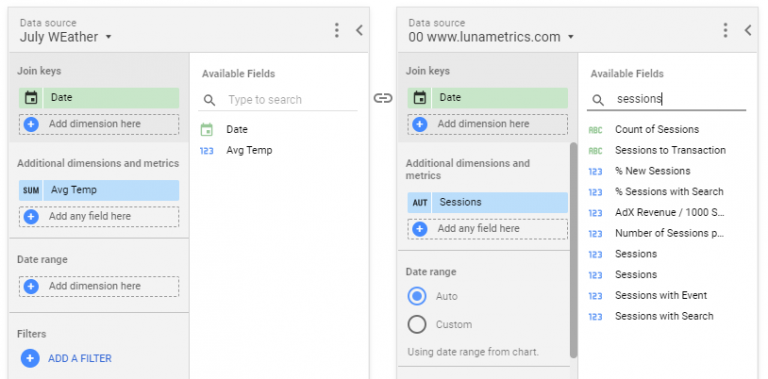Choose Sessions with Event from the available fields
Image resolution: width=768 pixels, height=379 pixels.
(x=661, y=295)
